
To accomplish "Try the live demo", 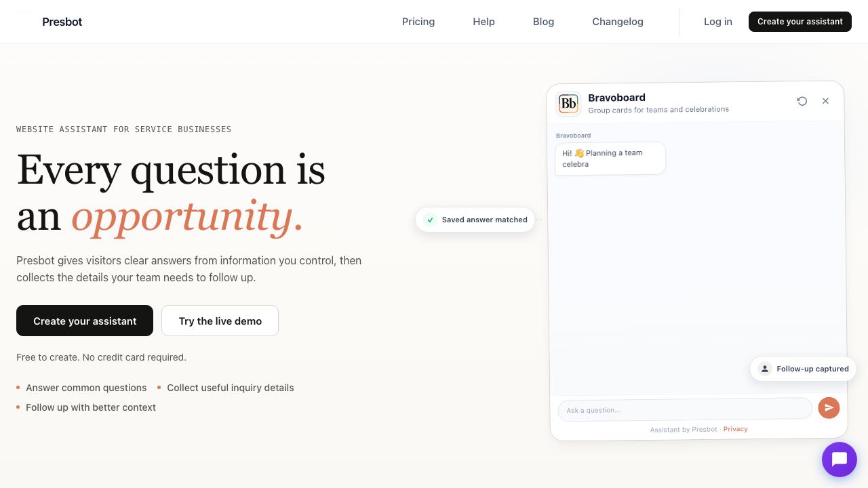I will 220,321.
